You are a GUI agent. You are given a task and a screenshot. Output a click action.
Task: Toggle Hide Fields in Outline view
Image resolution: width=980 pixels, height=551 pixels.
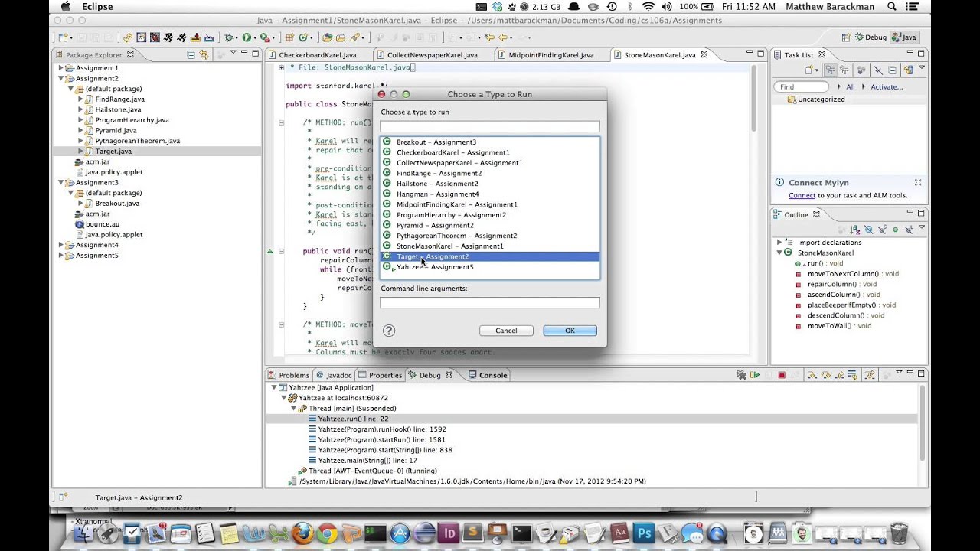(x=868, y=230)
